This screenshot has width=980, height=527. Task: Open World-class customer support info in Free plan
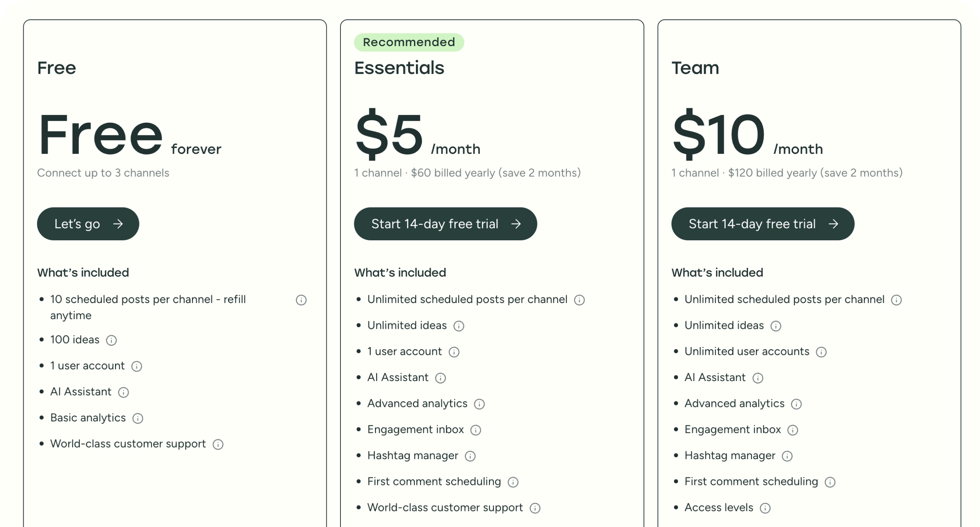[218, 445]
